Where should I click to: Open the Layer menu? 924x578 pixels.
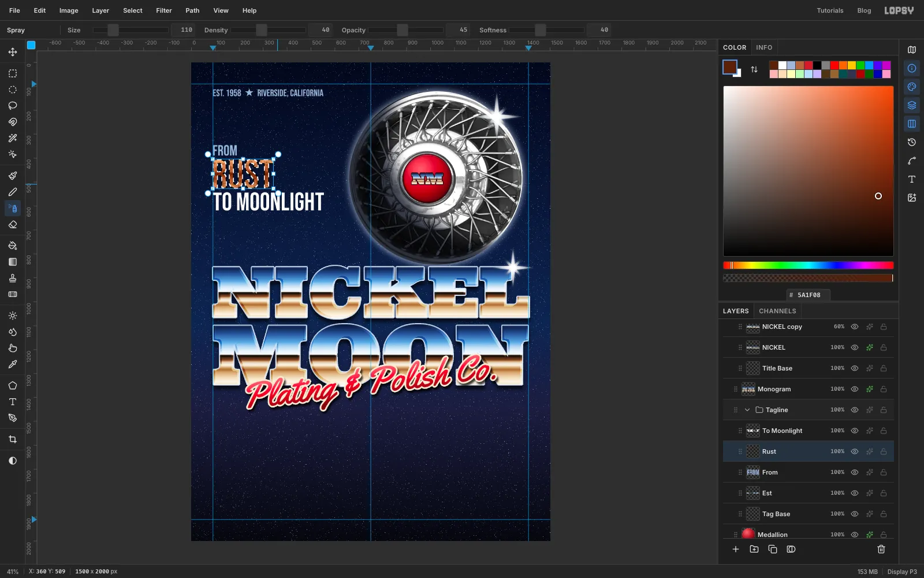pyautogui.click(x=100, y=10)
